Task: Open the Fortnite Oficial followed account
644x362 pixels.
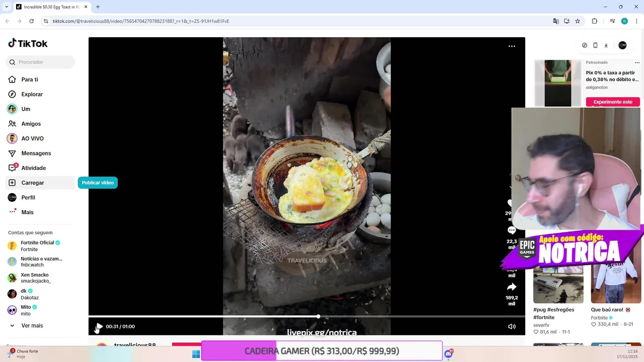Action: pyautogui.click(x=40, y=246)
